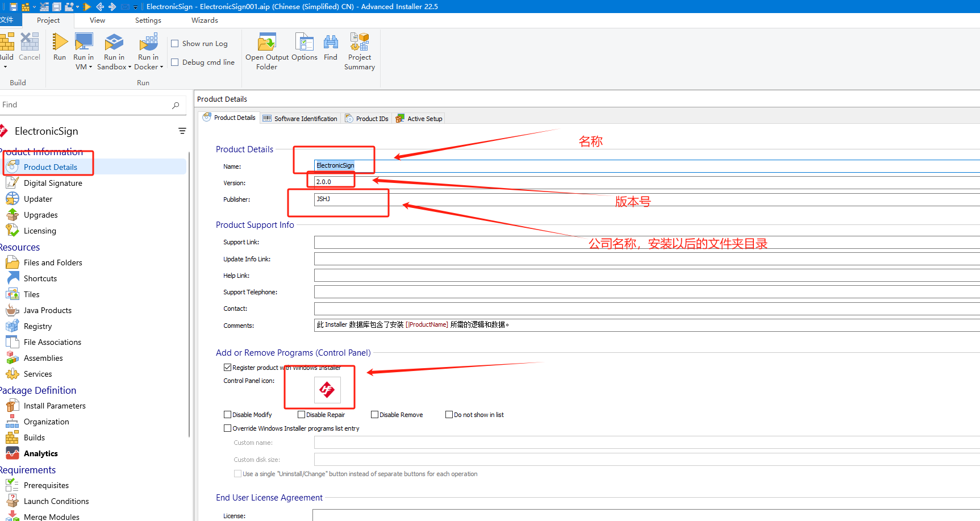
Task: Open the 文件 file menu
Action: click(x=7, y=20)
